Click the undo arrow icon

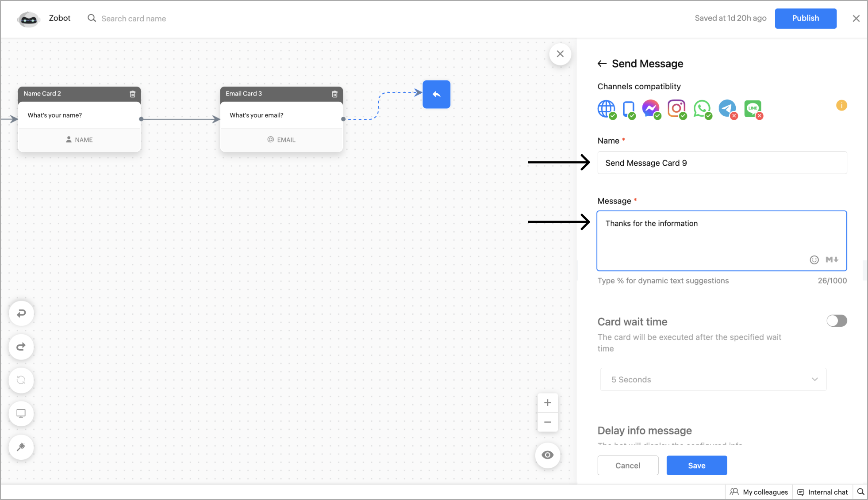(x=21, y=313)
